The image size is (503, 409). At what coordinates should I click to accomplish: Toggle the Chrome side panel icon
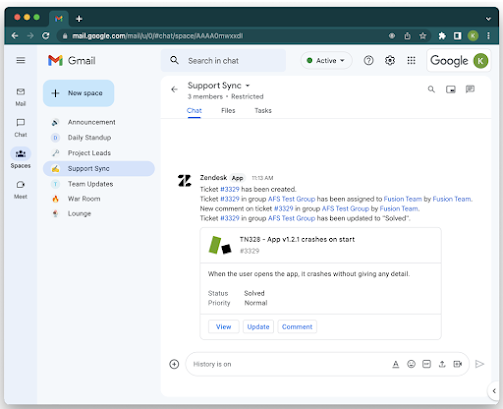click(x=458, y=36)
